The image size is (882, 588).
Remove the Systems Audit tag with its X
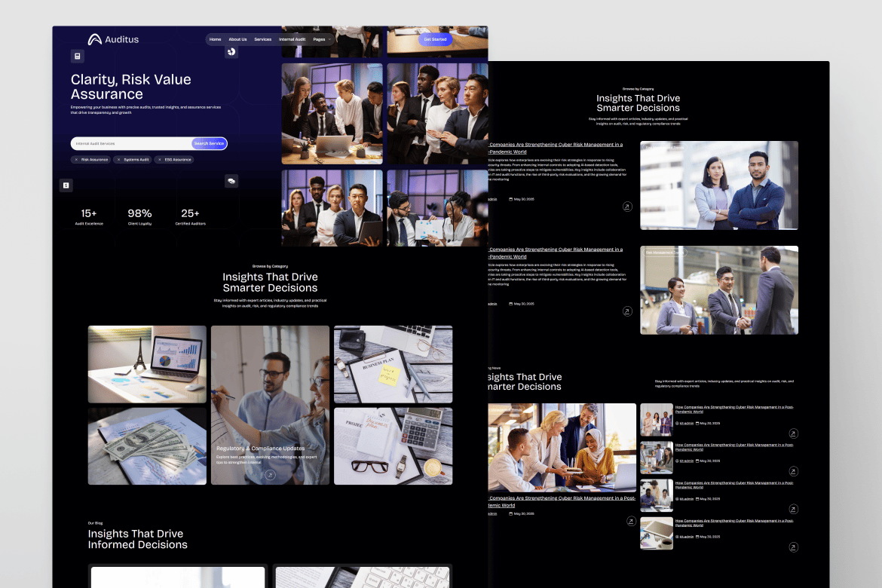118,160
